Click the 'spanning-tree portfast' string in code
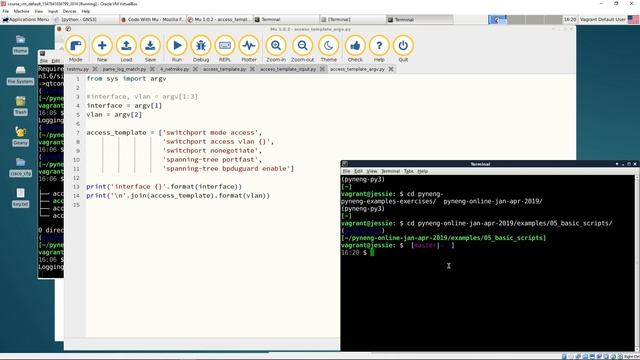Screen dimensions: 640x360 211,160
